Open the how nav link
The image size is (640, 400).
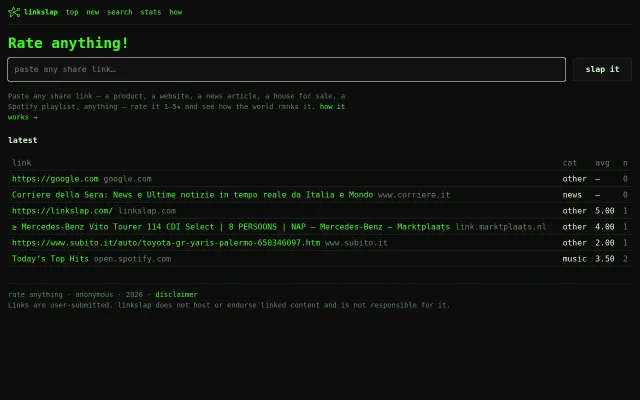pos(176,12)
